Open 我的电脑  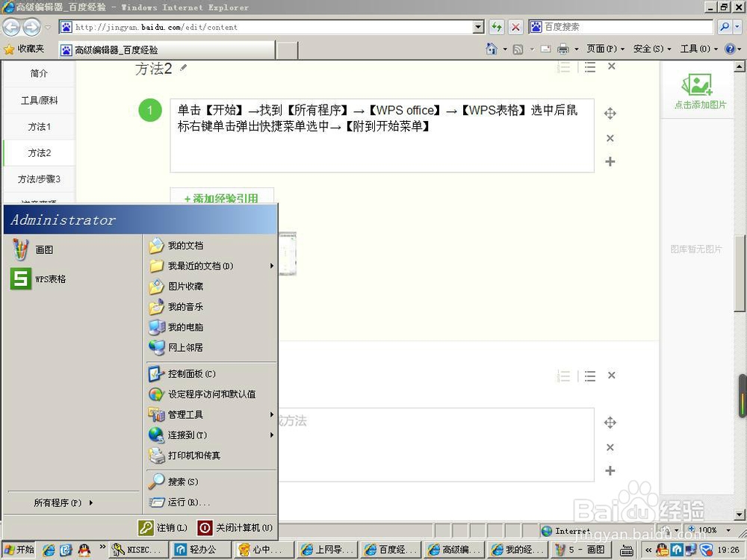176,327
